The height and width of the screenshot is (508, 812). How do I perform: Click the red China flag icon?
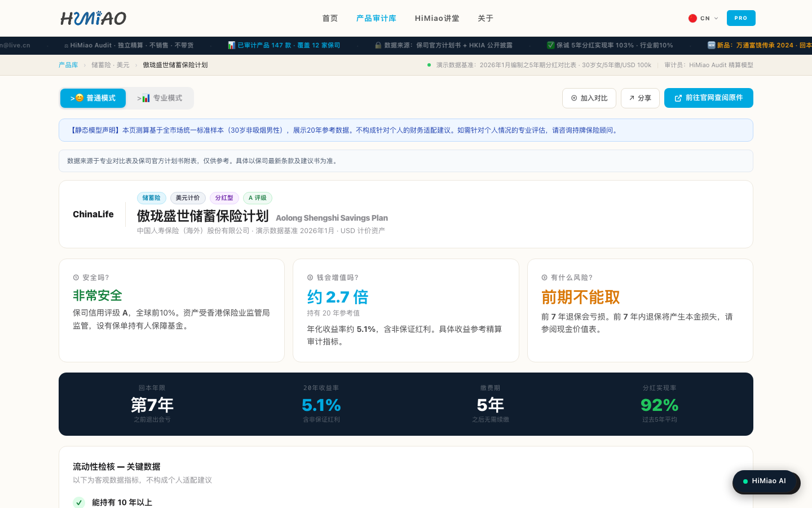pos(692,18)
